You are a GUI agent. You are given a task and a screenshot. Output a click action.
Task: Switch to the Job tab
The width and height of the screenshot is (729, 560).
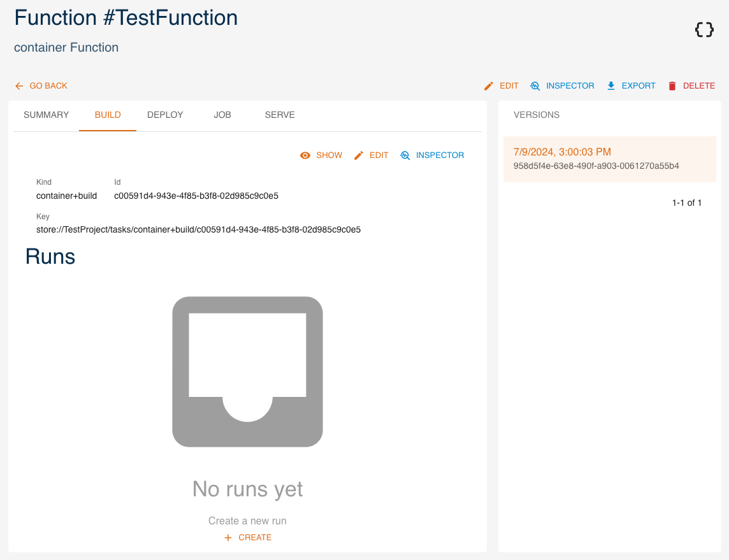(x=222, y=115)
